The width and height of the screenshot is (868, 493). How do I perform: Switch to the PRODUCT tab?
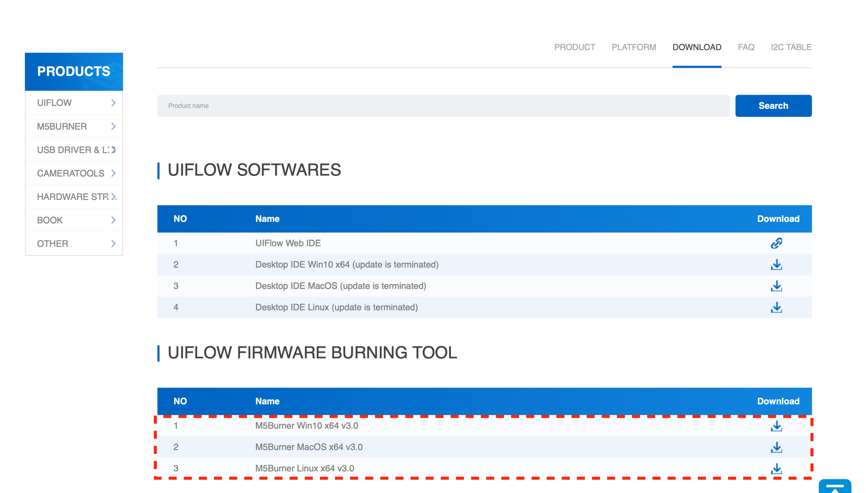pyautogui.click(x=575, y=47)
